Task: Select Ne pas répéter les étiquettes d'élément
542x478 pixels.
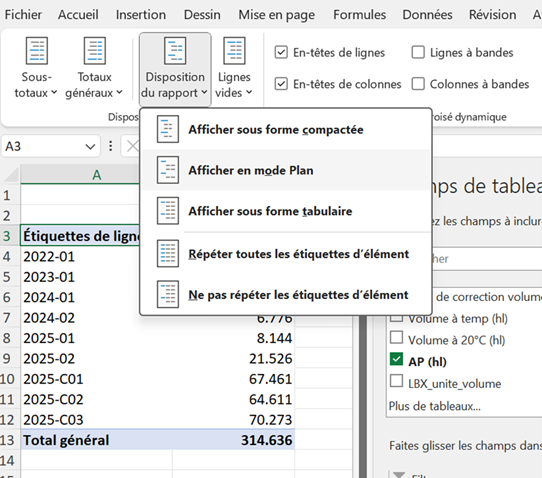Action: point(298,295)
